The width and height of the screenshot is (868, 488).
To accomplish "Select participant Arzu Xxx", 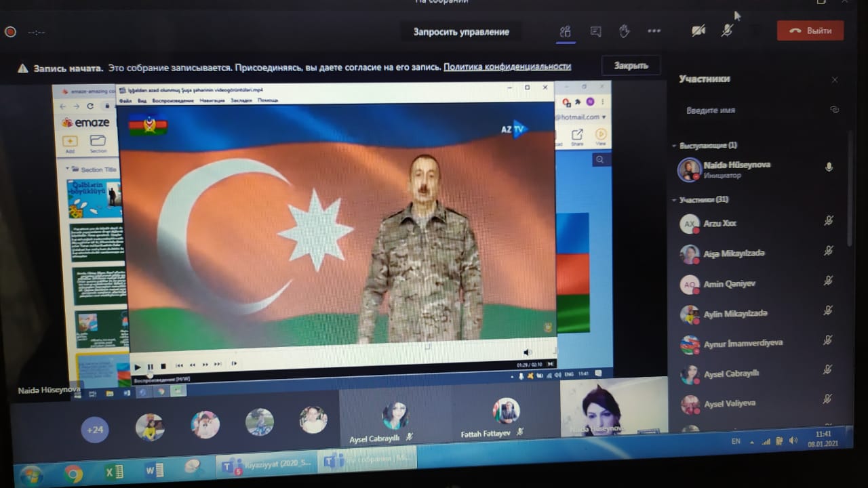I will [x=756, y=223].
